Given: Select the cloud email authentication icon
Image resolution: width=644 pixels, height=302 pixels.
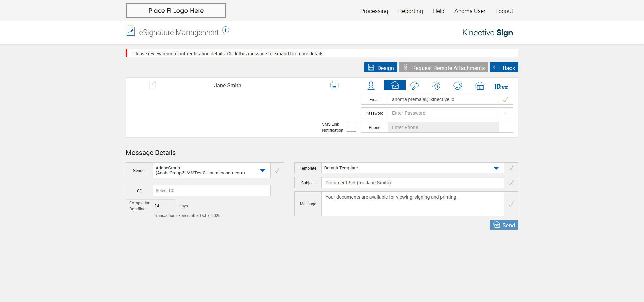Looking at the screenshot, I should 394,85.
